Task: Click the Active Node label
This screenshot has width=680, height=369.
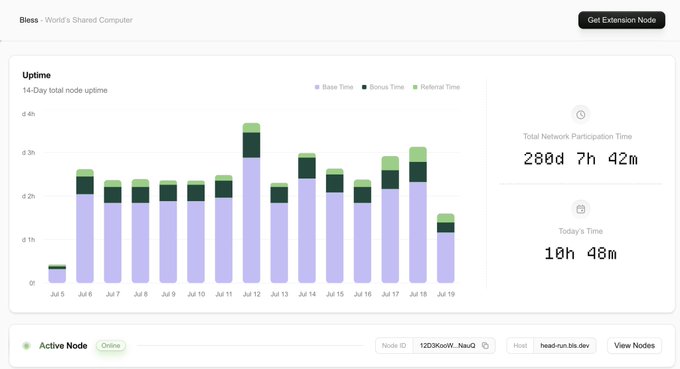Action: coord(63,346)
